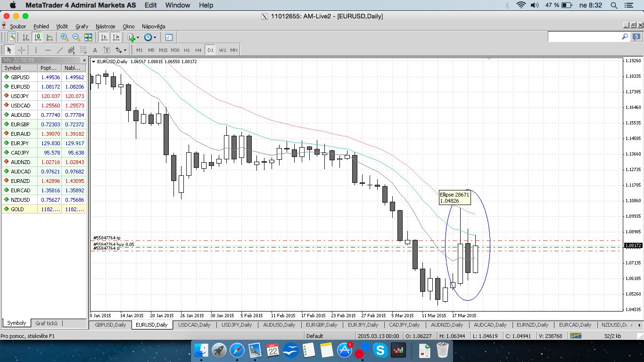This screenshot has height=362, width=644.
Task: Close the Market Watch panel
Action: coord(84,60)
